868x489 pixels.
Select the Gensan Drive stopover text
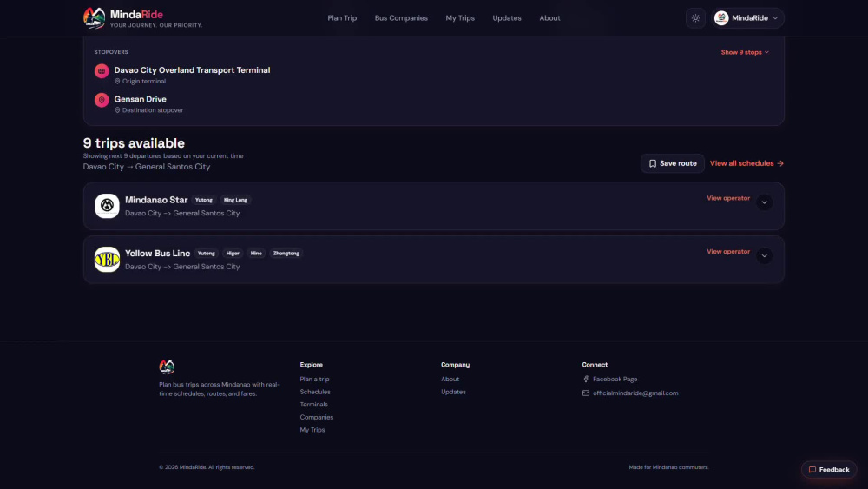tap(140, 99)
